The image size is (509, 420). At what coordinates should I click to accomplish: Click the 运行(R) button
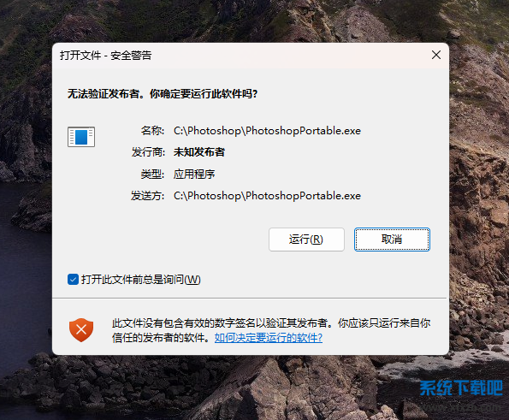pyautogui.click(x=306, y=240)
